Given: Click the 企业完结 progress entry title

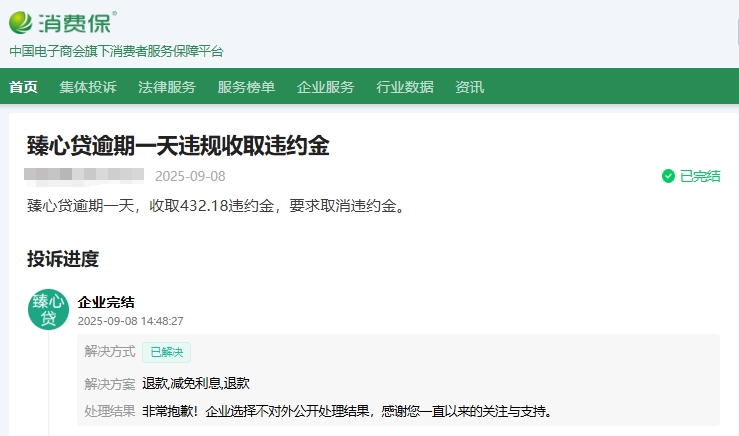Looking at the screenshot, I should (106, 302).
